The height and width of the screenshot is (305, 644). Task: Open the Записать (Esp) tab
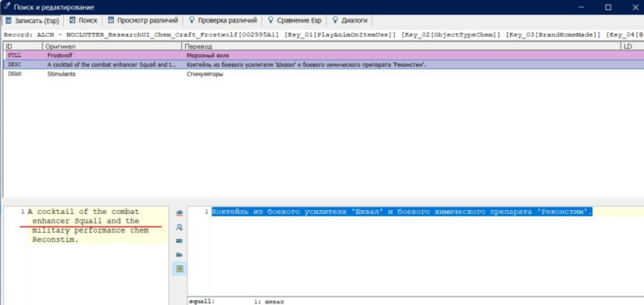coord(33,21)
